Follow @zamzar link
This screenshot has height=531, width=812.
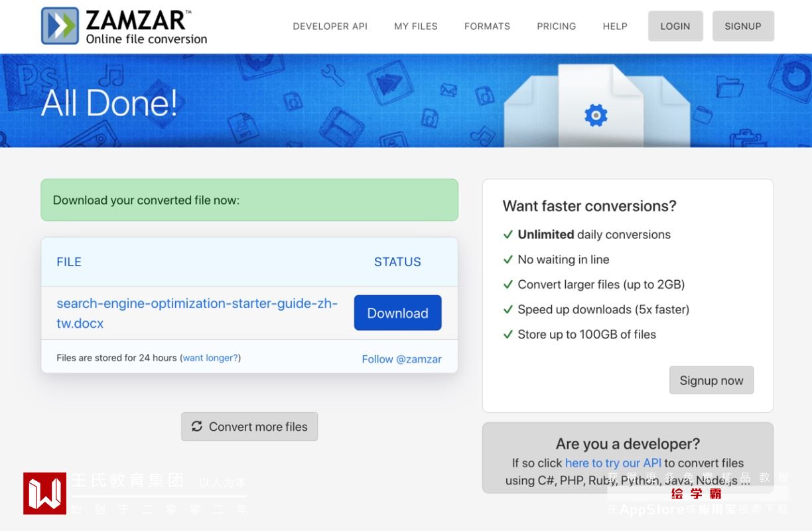pos(401,359)
